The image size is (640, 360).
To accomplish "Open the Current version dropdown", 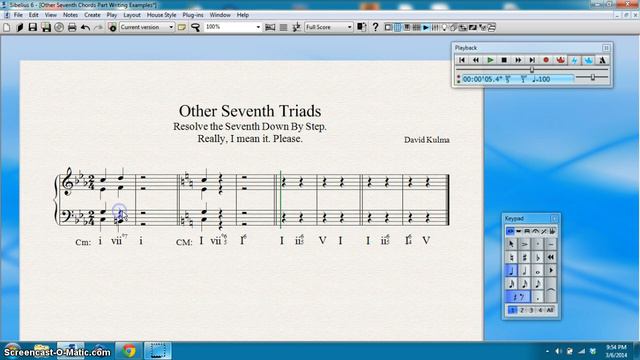I will (x=147, y=27).
